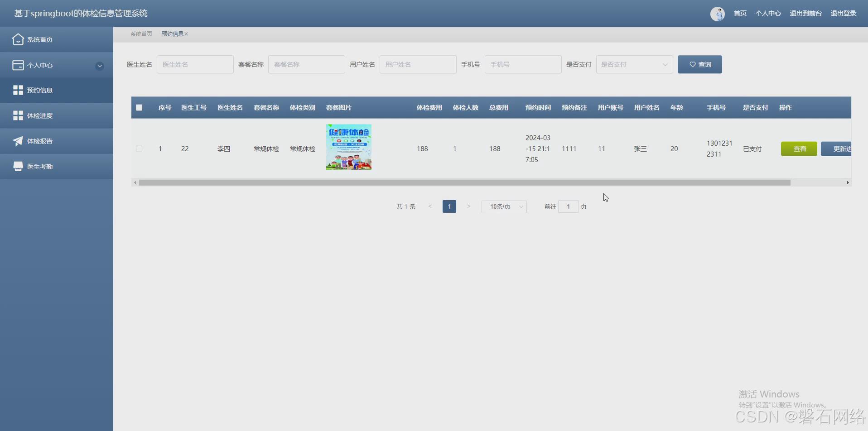Open the user avatar in the header
This screenshot has width=868, height=431.
[x=718, y=14]
